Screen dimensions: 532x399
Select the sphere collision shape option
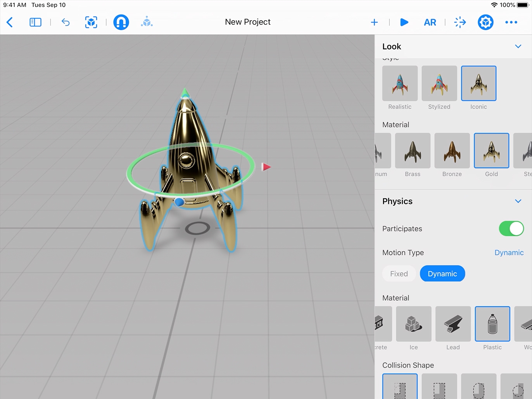(516, 387)
